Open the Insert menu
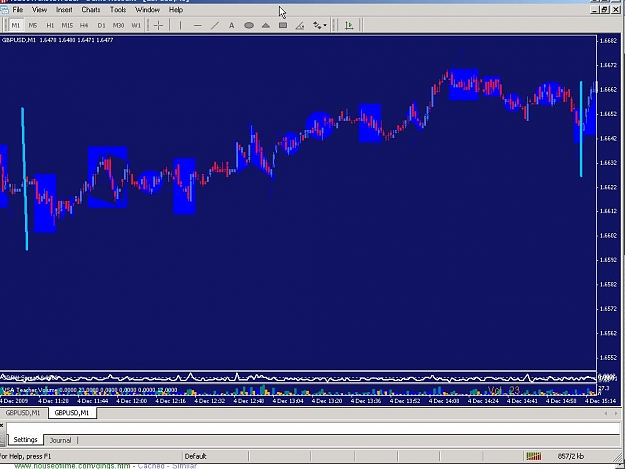 [64, 10]
